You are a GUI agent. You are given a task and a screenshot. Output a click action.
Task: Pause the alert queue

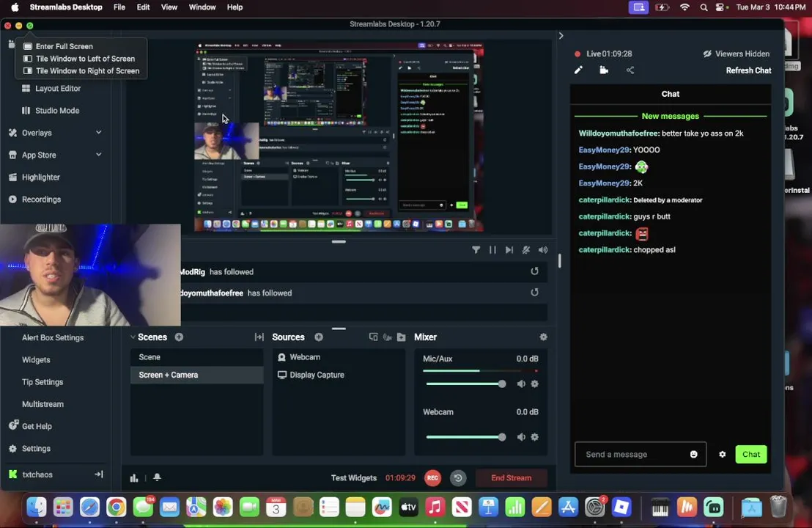pyautogui.click(x=492, y=250)
